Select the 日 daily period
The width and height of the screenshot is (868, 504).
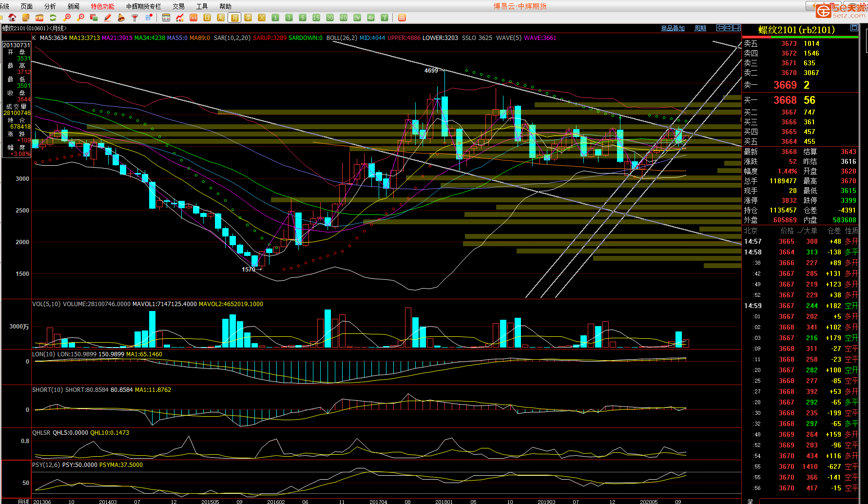pyautogui.click(x=207, y=18)
